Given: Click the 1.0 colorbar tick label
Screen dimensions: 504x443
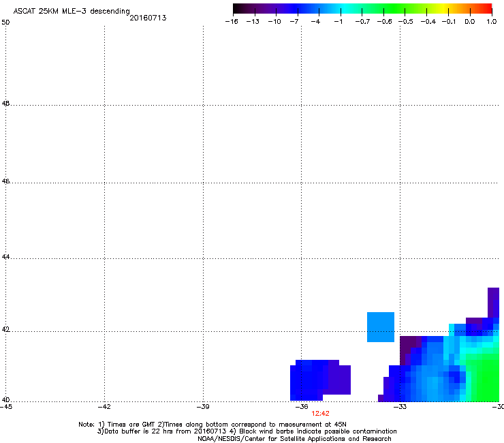Looking at the screenshot, I should coord(492,22).
